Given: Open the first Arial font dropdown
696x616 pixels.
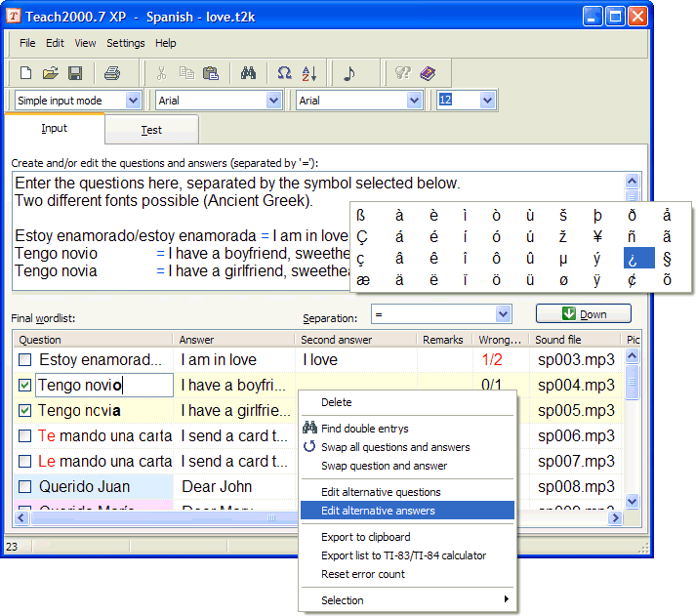Looking at the screenshot, I should 273,101.
